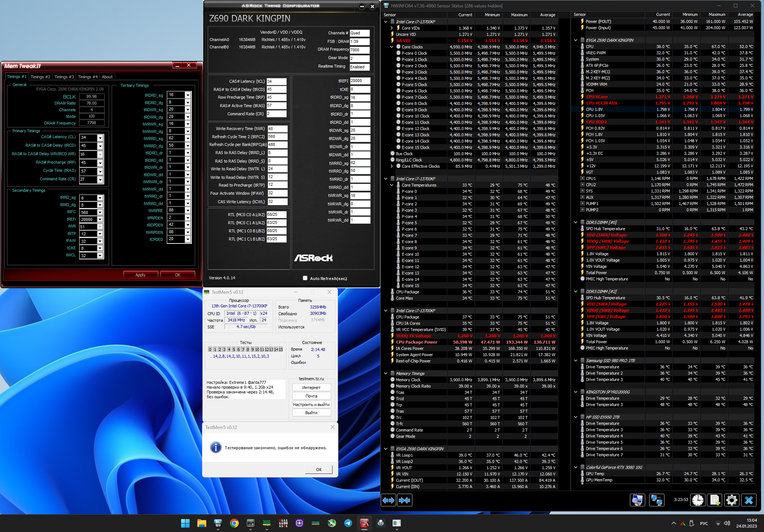
Task: Enable Auto Refresh checkbox in Timing Configurator
Action: click(x=305, y=278)
